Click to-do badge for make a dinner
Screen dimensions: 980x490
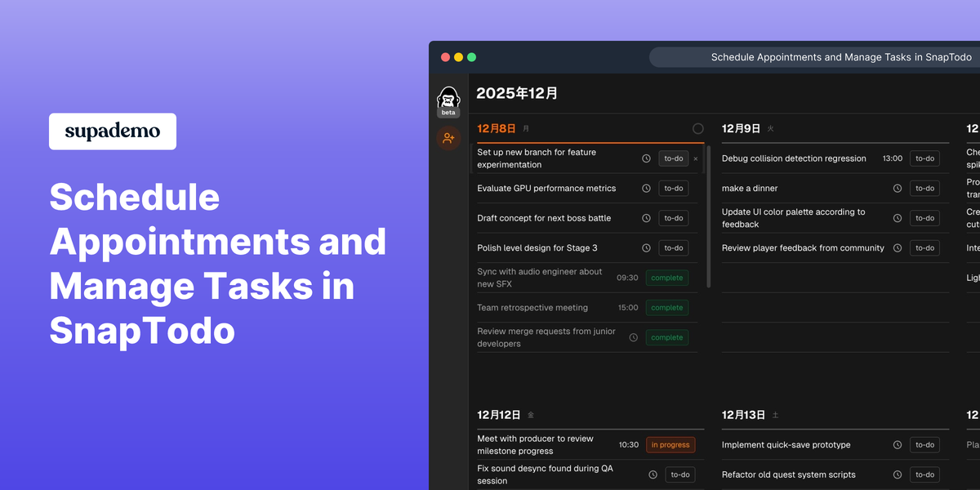(x=924, y=188)
